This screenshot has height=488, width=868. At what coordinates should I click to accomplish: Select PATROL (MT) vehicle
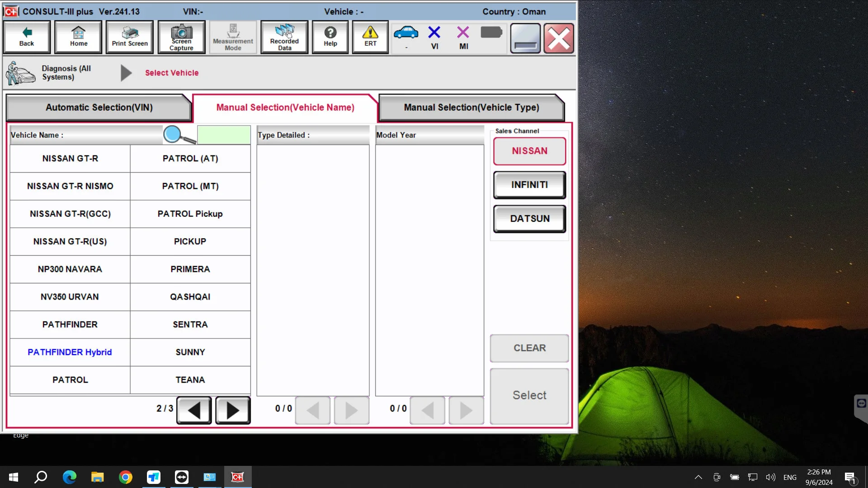point(190,186)
